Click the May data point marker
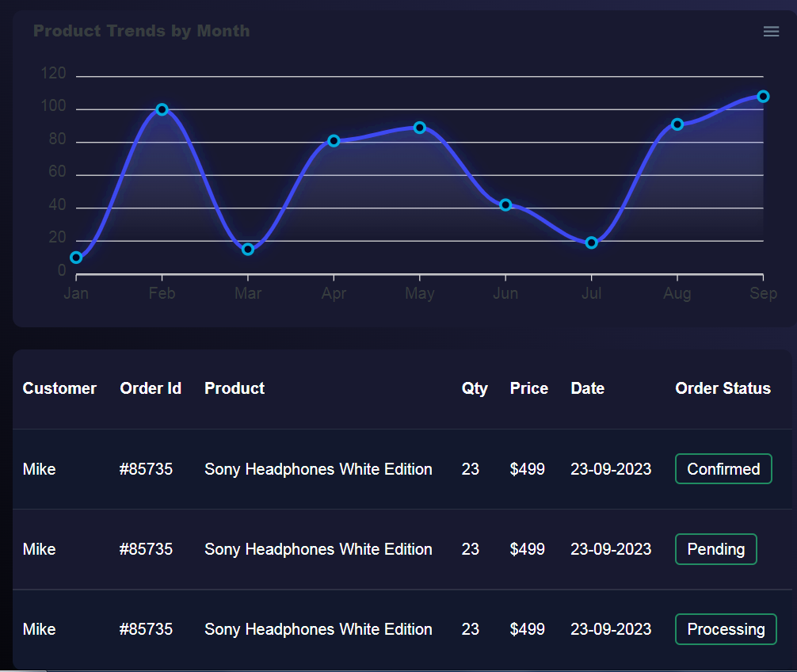 coord(419,127)
